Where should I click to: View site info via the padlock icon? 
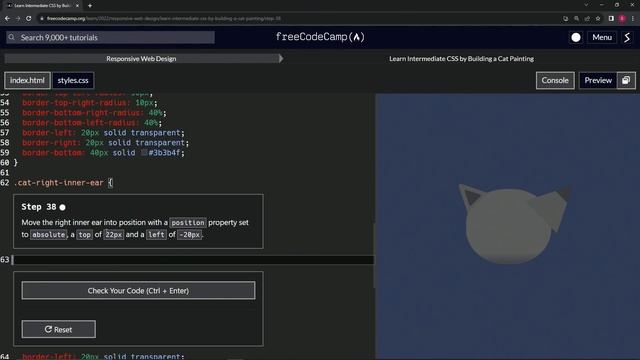(42, 18)
